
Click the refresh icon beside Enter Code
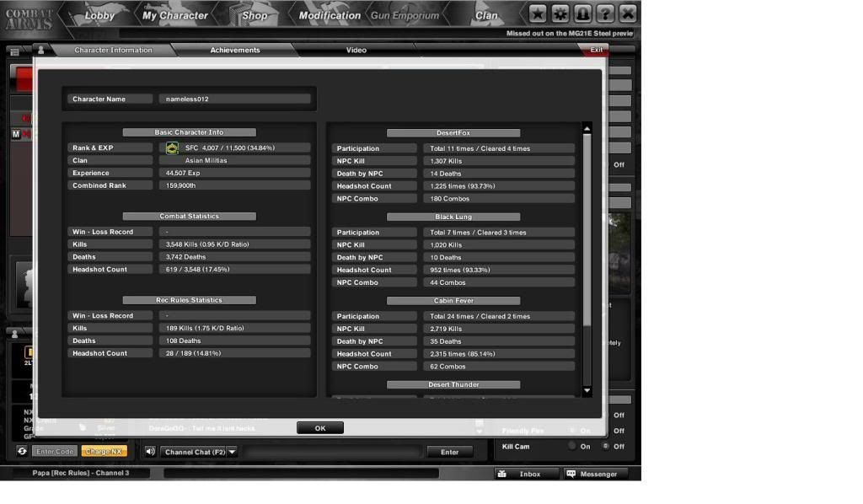click(22, 451)
